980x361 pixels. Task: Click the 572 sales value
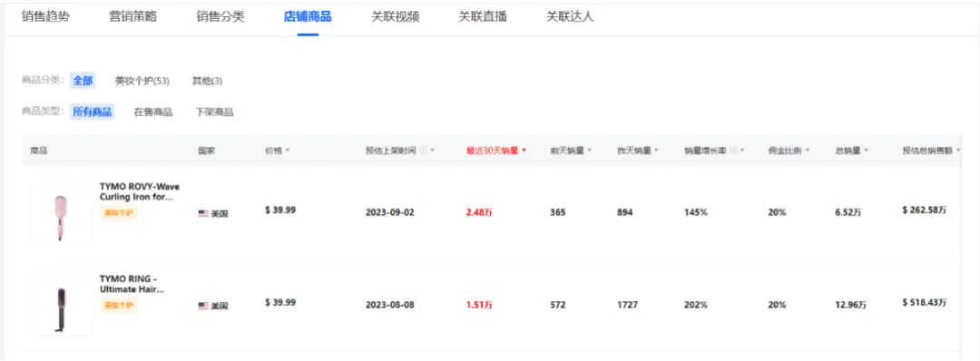point(558,305)
